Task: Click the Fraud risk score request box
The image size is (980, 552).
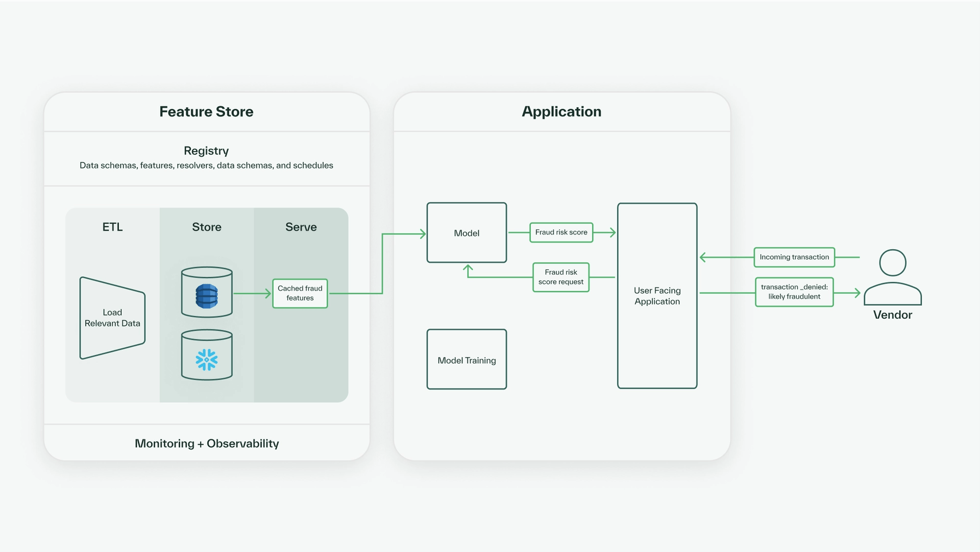Action: coord(560,277)
